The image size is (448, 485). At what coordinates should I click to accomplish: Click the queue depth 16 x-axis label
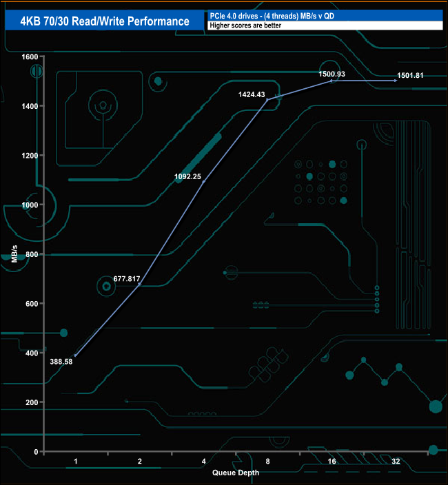point(332,462)
